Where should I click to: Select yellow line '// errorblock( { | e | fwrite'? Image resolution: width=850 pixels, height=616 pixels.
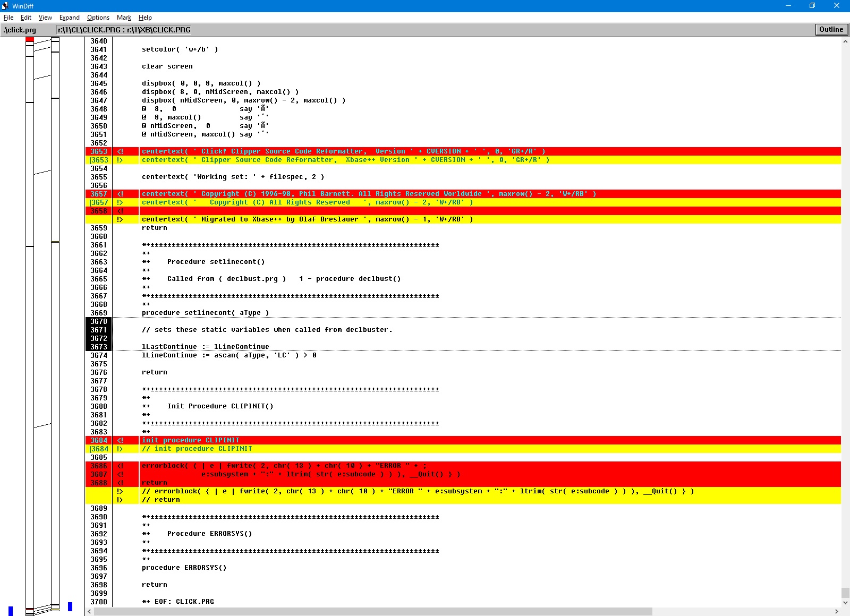[463, 491]
